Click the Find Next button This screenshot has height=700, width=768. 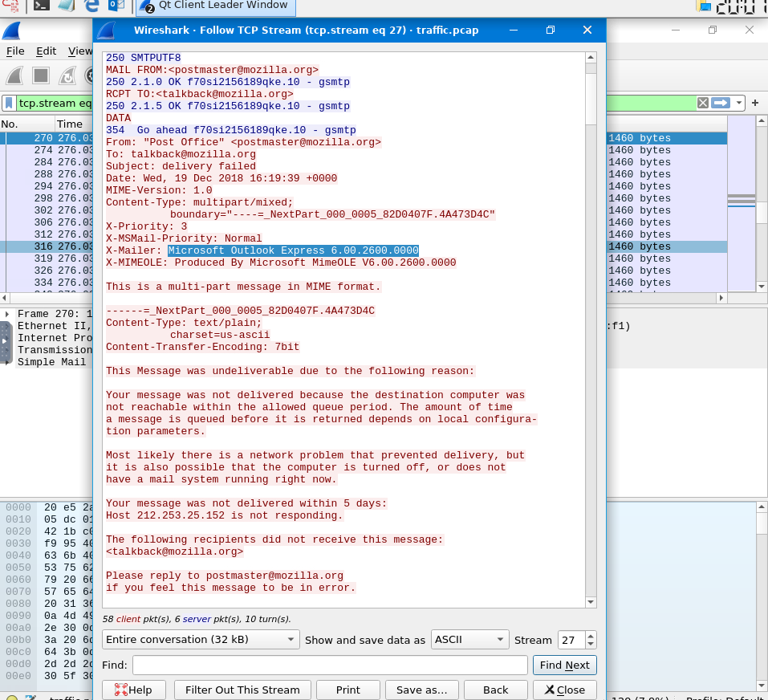pyautogui.click(x=564, y=665)
